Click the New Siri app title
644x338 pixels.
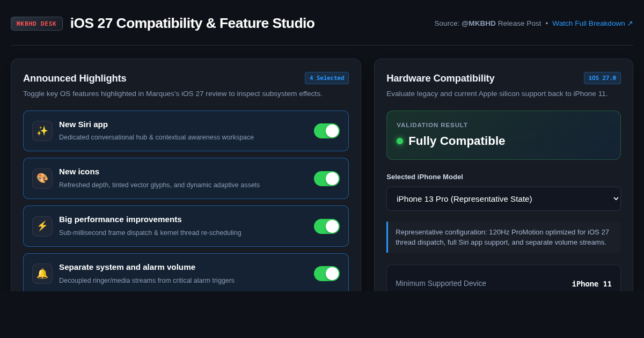[83, 124]
